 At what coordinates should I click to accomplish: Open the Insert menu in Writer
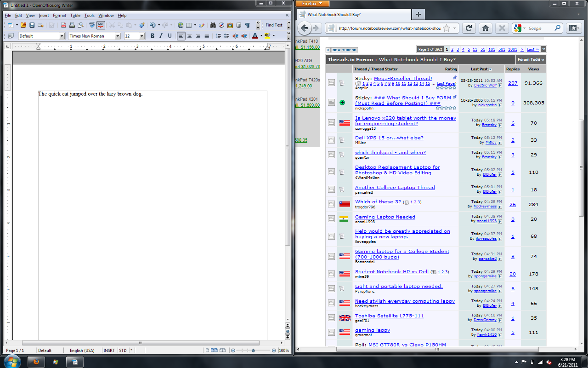[x=44, y=16]
